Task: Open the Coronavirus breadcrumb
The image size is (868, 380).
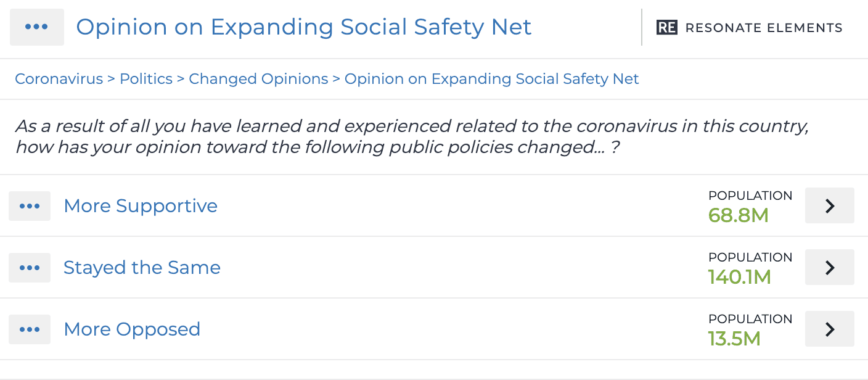Action: [x=59, y=79]
